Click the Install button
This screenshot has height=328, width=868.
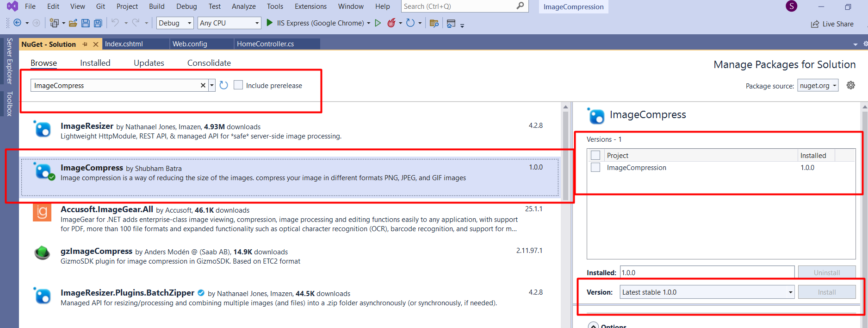pyautogui.click(x=826, y=292)
